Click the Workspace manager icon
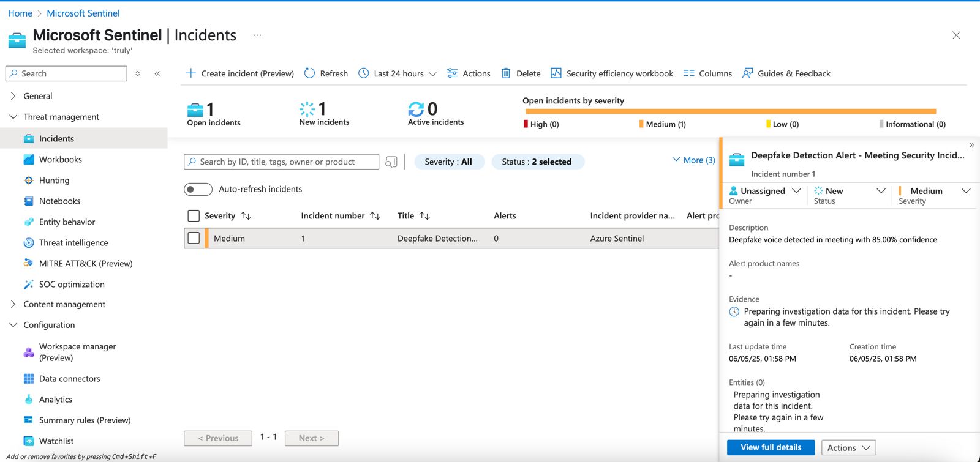 coord(29,352)
